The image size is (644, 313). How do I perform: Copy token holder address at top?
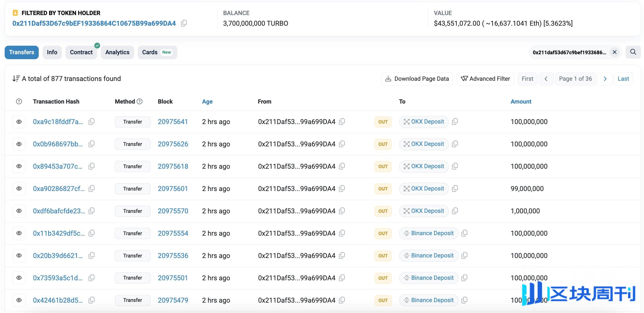[x=184, y=23]
